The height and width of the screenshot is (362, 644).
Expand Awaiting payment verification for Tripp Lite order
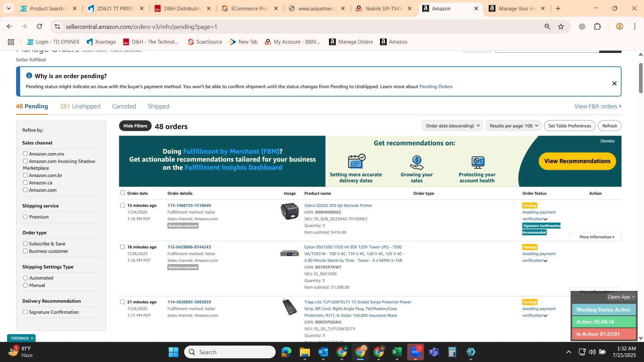[545, 316]
